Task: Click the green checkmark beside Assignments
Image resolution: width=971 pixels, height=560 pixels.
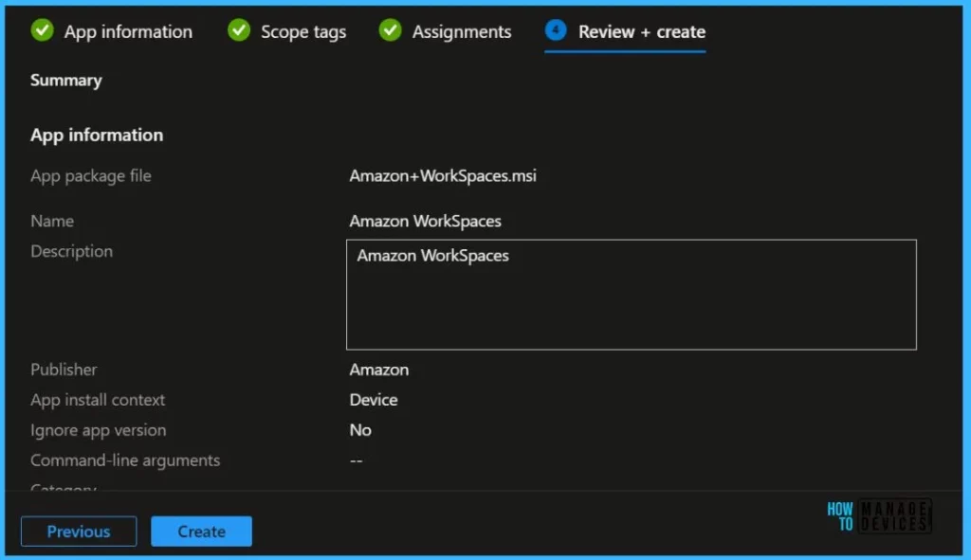Action: pyautogui.click(x=390, y=30)
